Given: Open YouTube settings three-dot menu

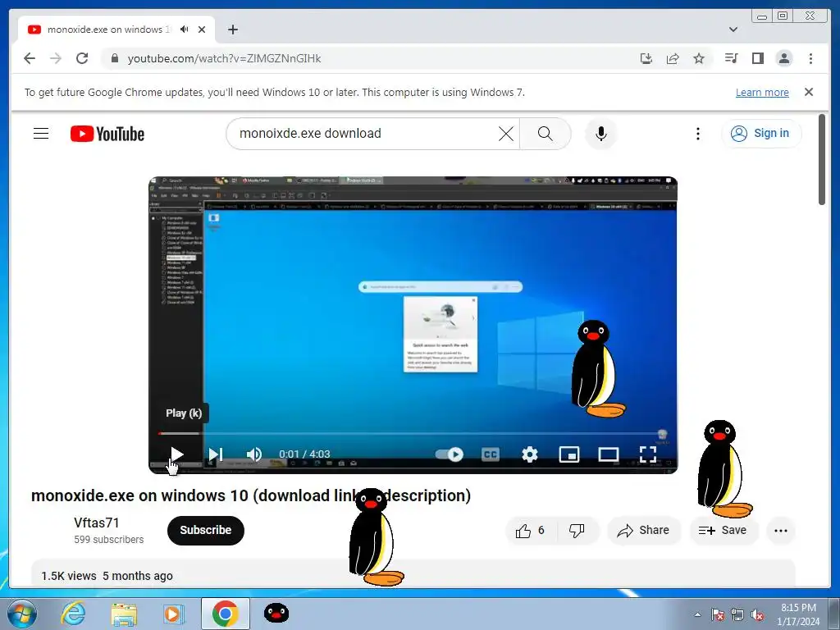Looking at the screenshot, I should (x=697, y=134).
